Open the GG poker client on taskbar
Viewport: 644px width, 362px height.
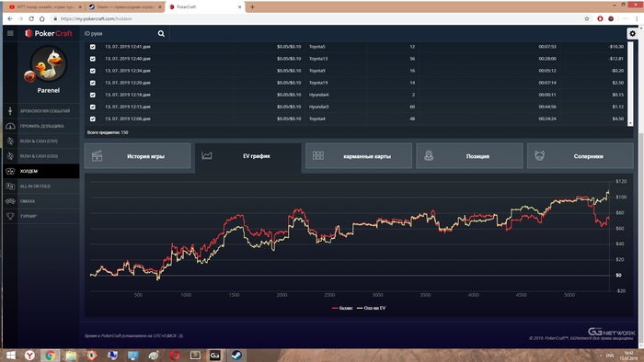tap(215, 355)
